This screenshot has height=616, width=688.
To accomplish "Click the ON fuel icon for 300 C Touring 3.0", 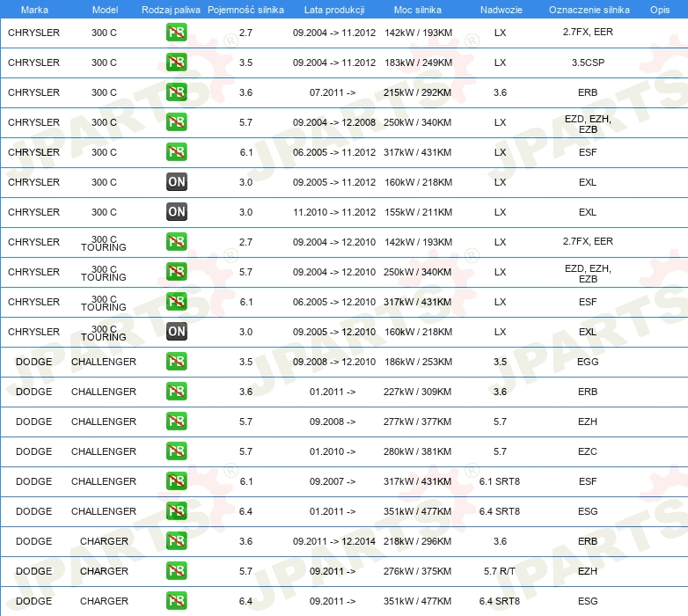I will pyautogui.click(x=177, y=332).
